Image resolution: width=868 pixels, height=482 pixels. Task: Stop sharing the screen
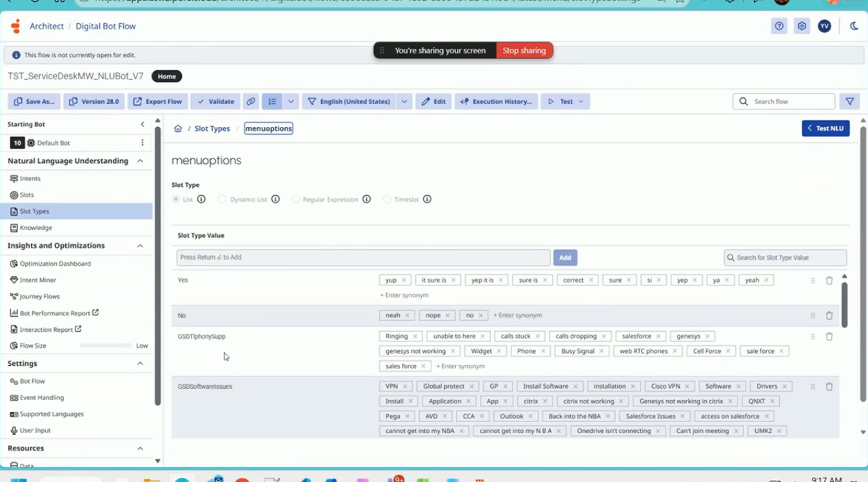[x=524, y=51]
